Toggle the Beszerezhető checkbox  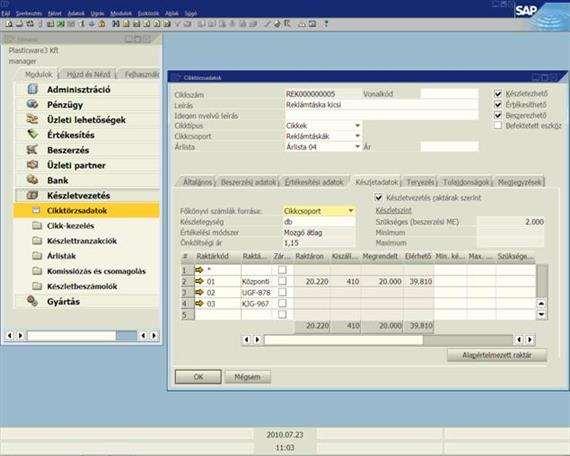pos(498,116)
